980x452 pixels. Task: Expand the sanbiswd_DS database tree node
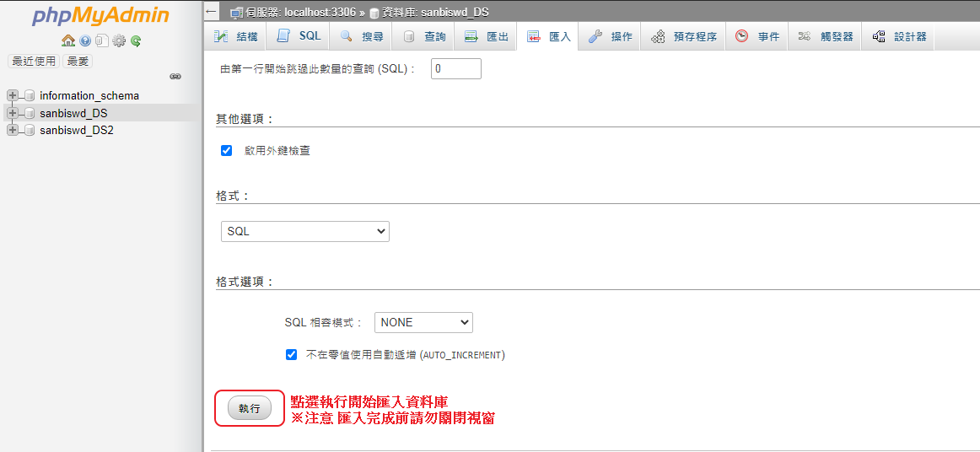click(x=12, y=113)
